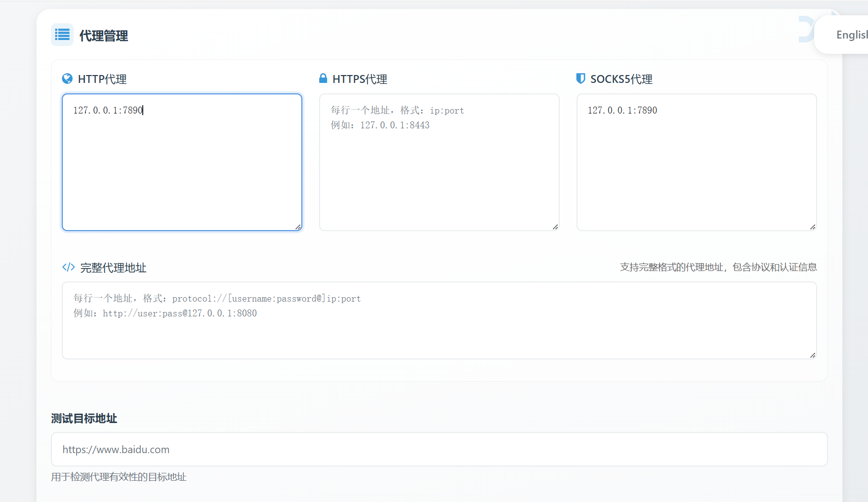868x502 pixels.
Task: Click the 测试目标地址 field label
Action: tap(84, 419)
